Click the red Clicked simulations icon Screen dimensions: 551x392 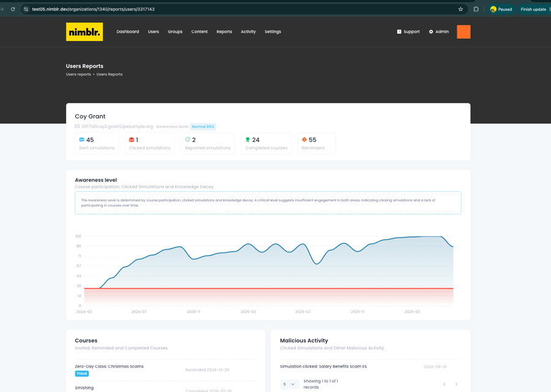tap(132, 140)
